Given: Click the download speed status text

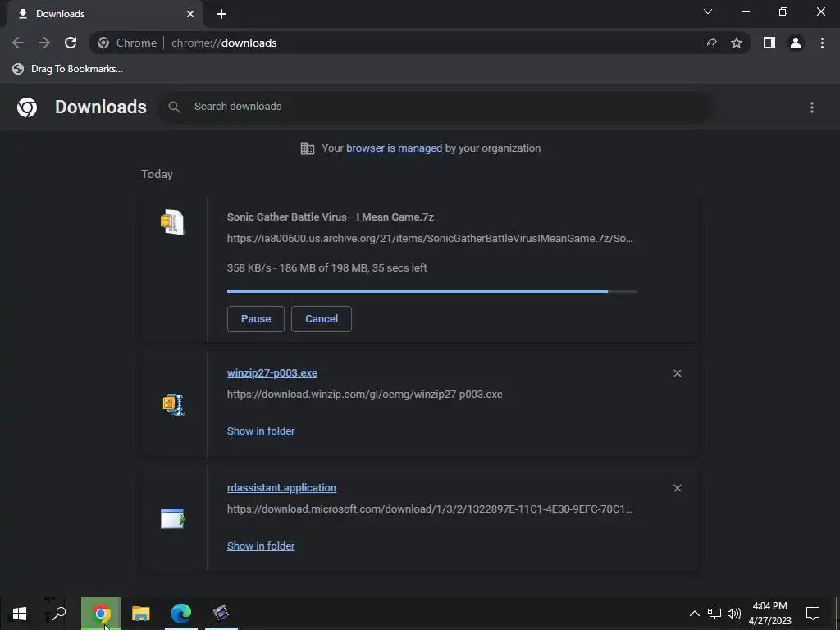Looking at the screenshot, I should pos(326,268).
